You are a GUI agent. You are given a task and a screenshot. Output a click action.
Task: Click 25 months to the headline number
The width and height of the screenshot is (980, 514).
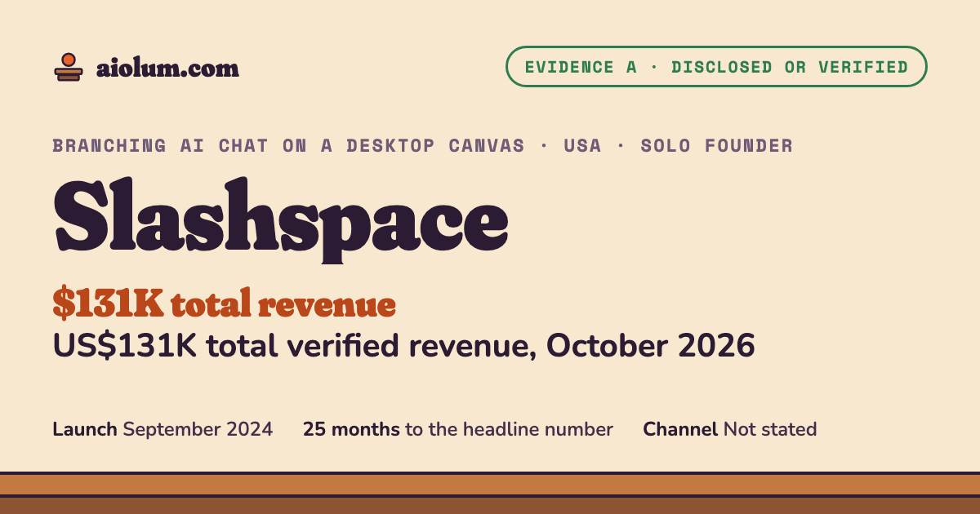pos(458,429)
